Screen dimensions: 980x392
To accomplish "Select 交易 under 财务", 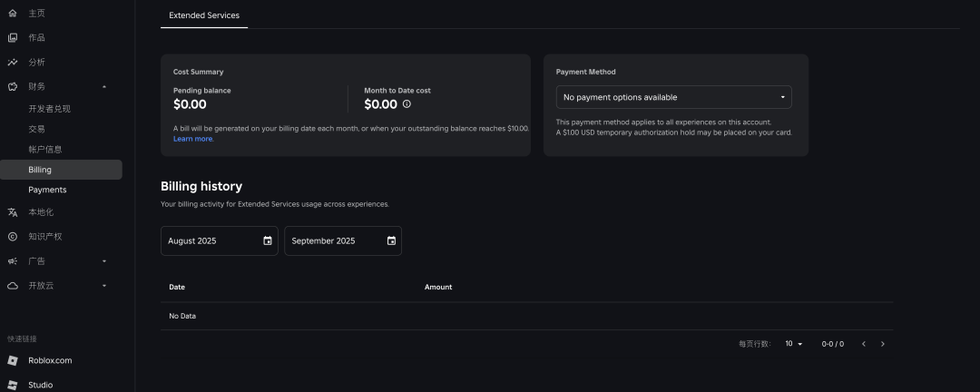I will pos(36,129).
